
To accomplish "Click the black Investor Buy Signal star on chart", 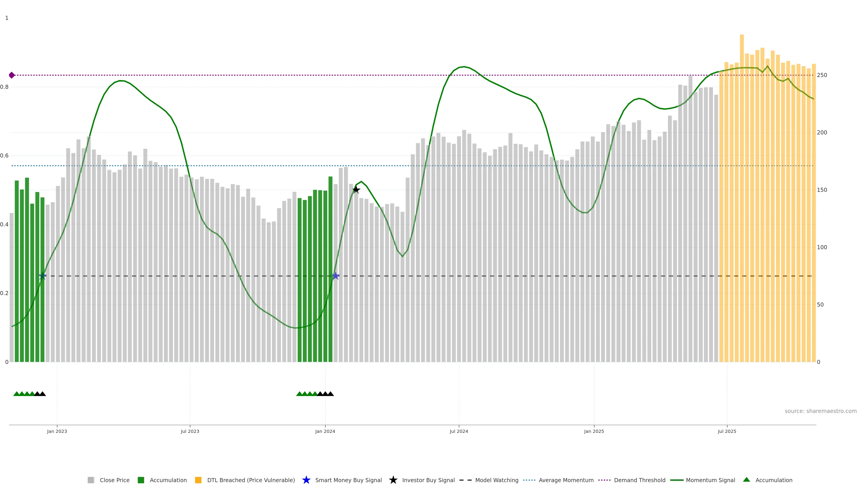I will (356, 190).
